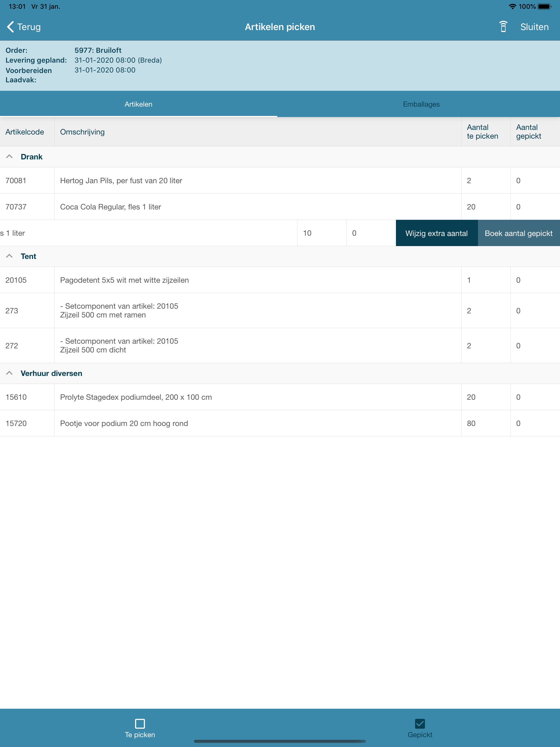560x747 pixels.
Task: Tap the Gepickt checked box icon
Action: (x=420, y=723)
